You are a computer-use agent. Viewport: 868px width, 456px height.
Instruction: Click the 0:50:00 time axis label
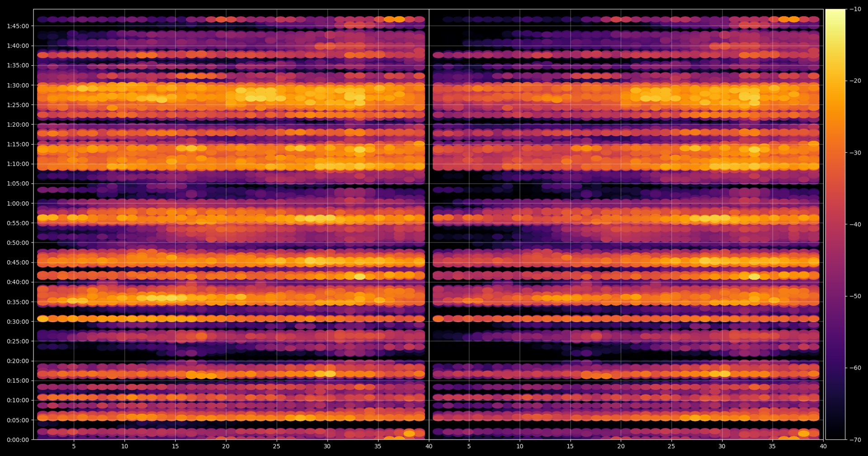18,243
